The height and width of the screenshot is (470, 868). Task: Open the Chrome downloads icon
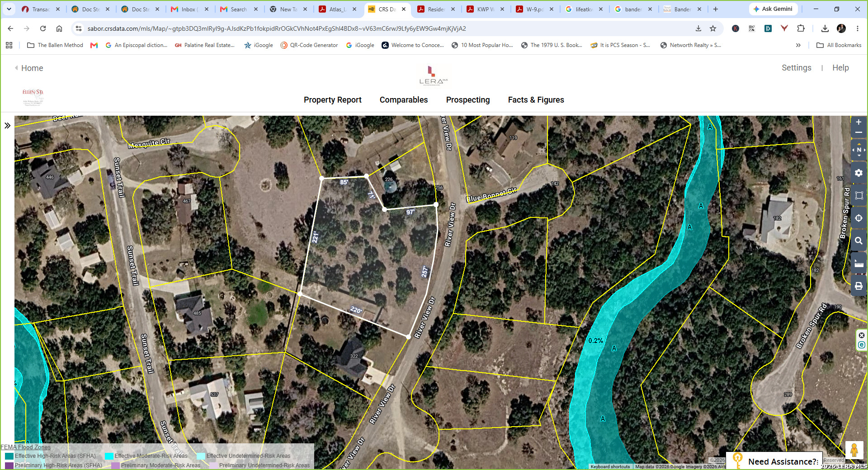(825, 28)
